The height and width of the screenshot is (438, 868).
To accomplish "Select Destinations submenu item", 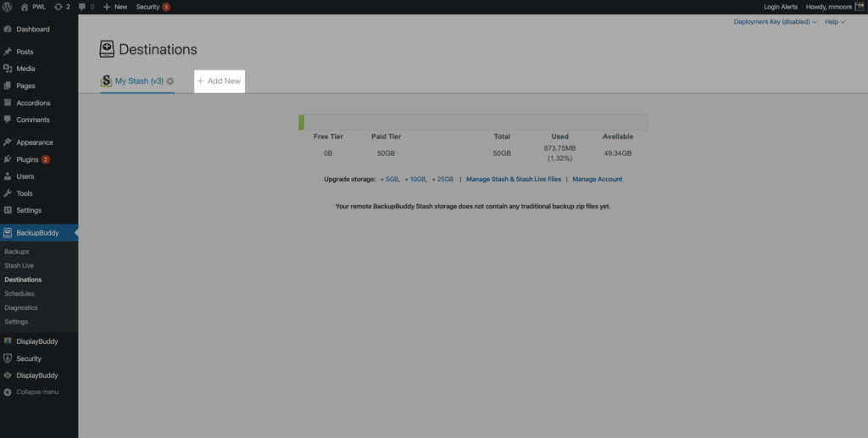I will click(x=23, y=280).
